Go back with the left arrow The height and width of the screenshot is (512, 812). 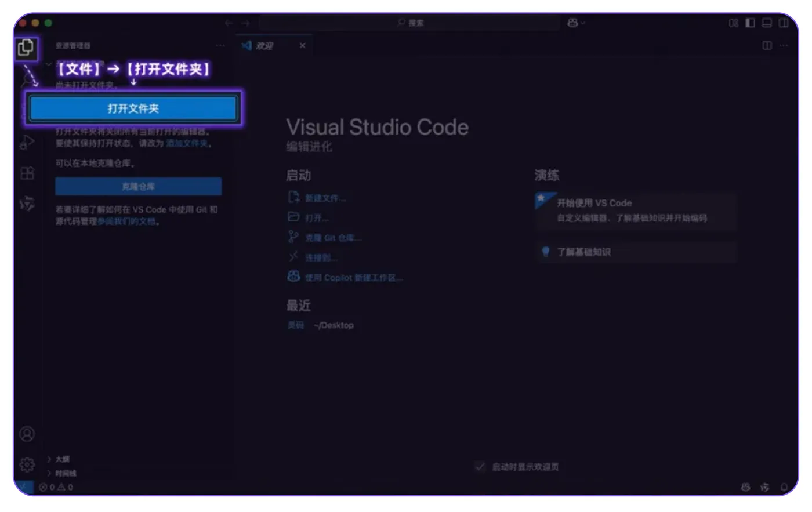pos(229,23)
